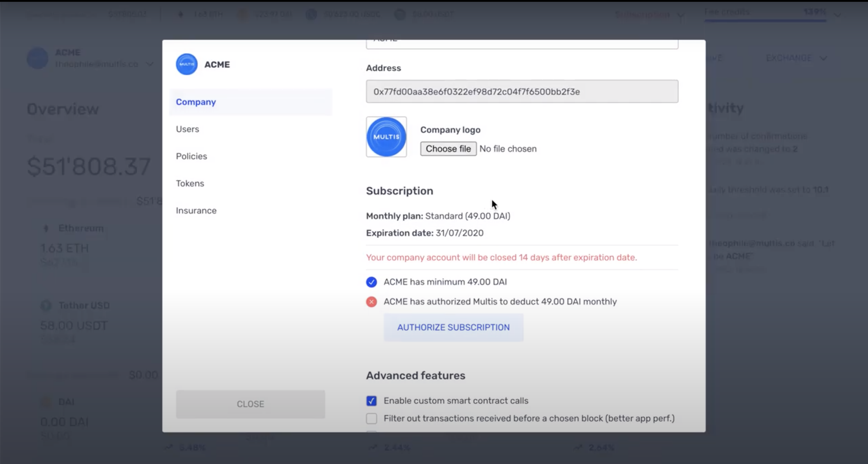Click the DAI token icon in background
Image resolution: width=868 pixels, height=464 pixels.
(x=46, y=402)
